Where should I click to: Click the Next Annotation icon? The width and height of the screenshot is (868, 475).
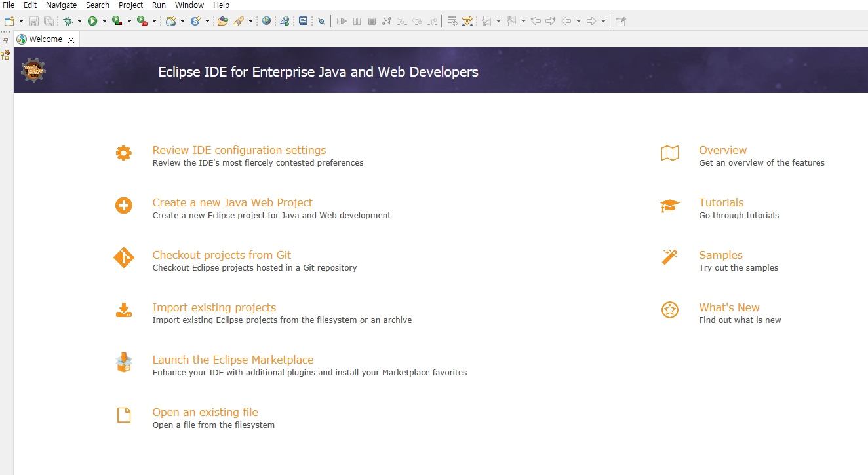486,21
